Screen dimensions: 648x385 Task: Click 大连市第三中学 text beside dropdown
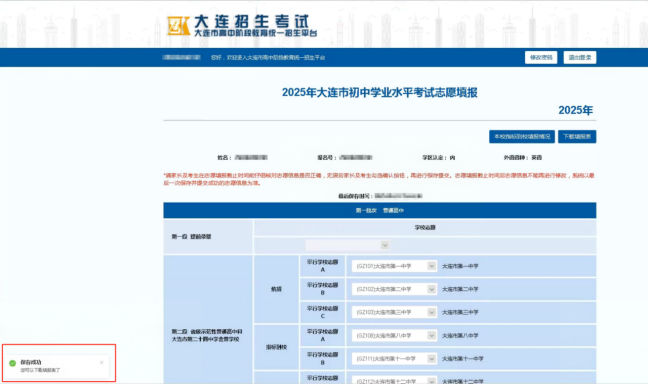point(460,313)
